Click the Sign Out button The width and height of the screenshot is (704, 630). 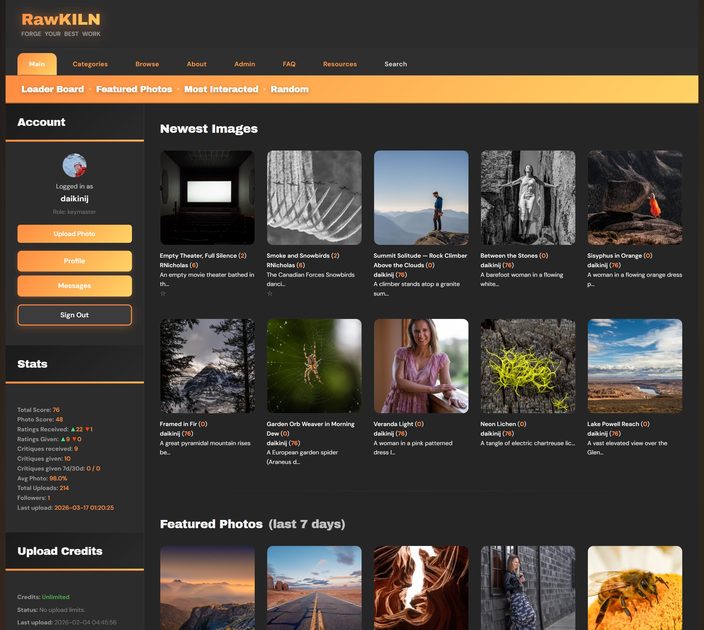(75, 315)
